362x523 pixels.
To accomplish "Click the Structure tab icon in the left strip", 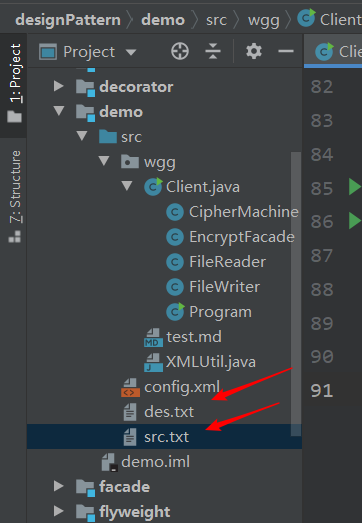I will 14,236.
